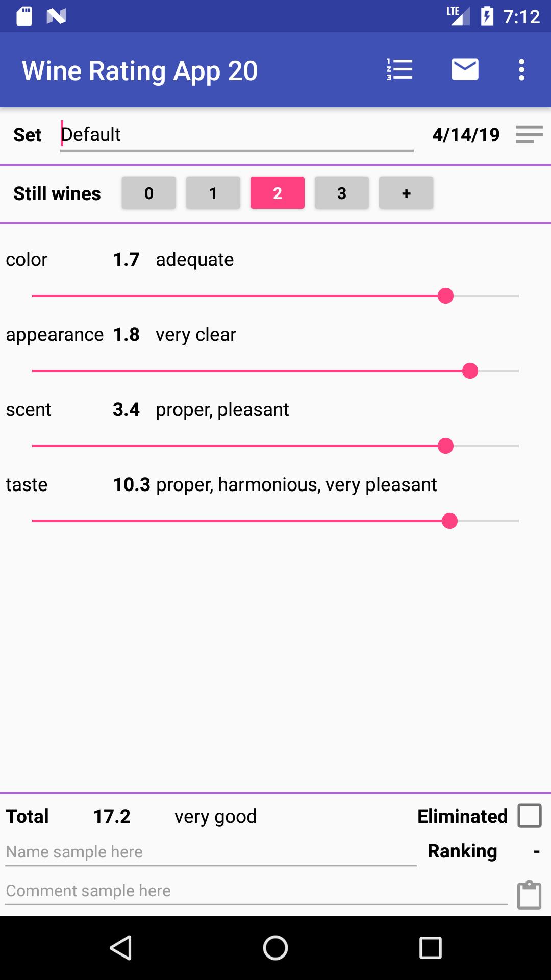The width and height of the screenshot is (551, 980).
Task: Click the Set name field Default
Action: (x=237, y=136)
